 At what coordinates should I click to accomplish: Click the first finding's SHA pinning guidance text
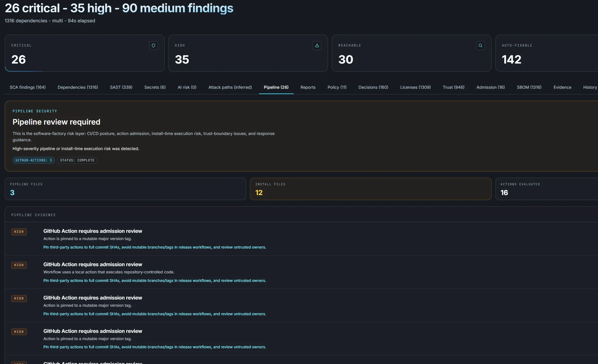click(x=155, y=247)
